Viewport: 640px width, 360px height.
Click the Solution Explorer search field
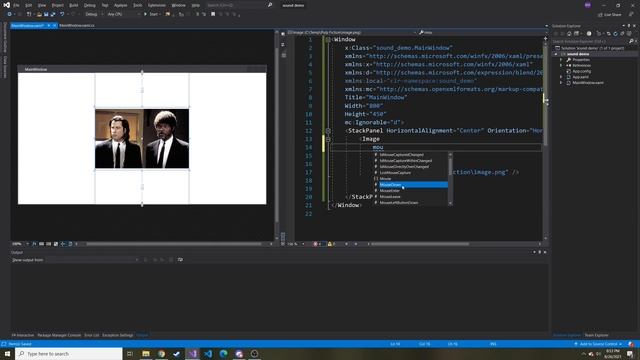click(591, 42)
